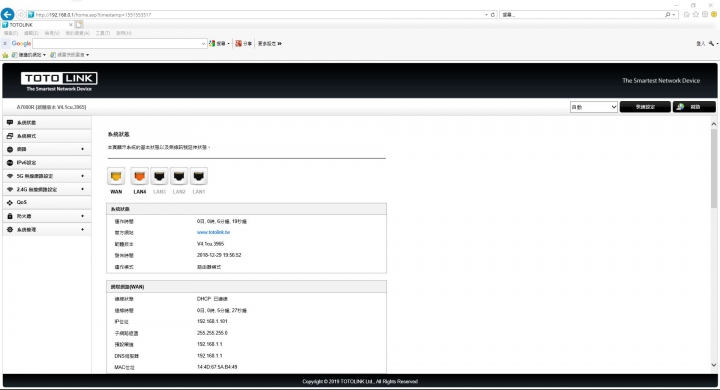The height and width of the screenshot is (390, 720).
Task: Click the magnifier icon in browser search box
Action: (668, 15)
